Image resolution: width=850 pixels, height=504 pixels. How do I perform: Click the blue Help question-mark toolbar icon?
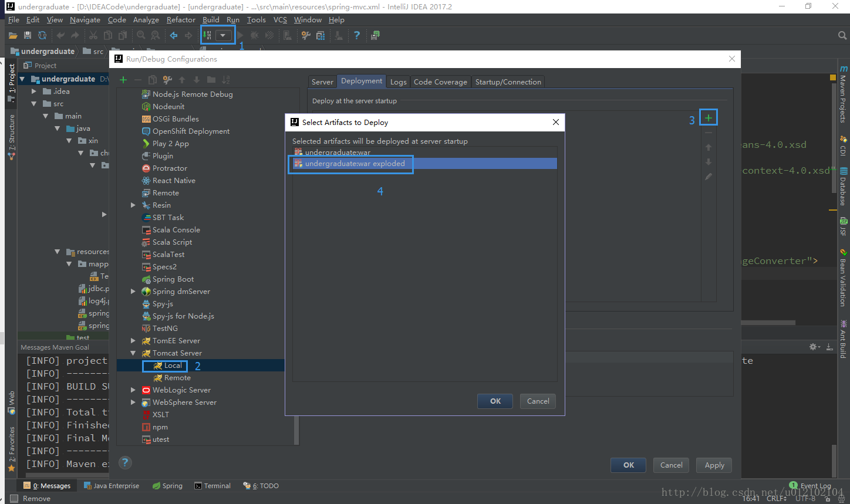coord(356,36)
